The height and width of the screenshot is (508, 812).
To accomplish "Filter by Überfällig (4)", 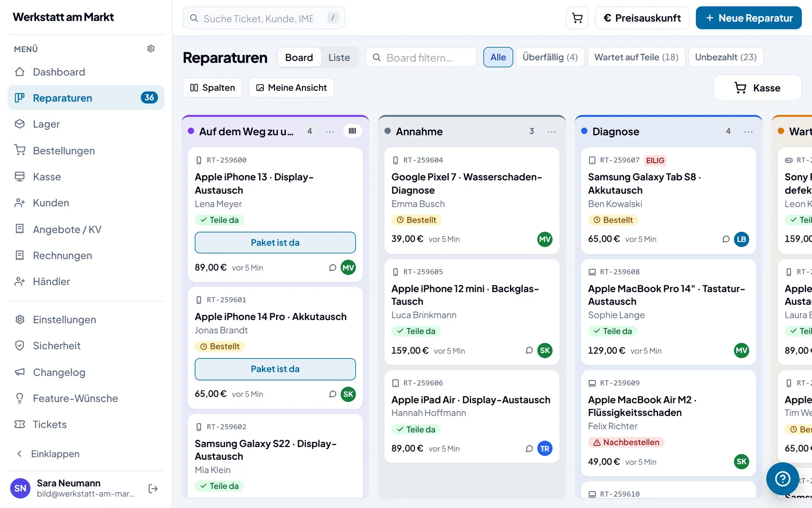I will (550, 57).
